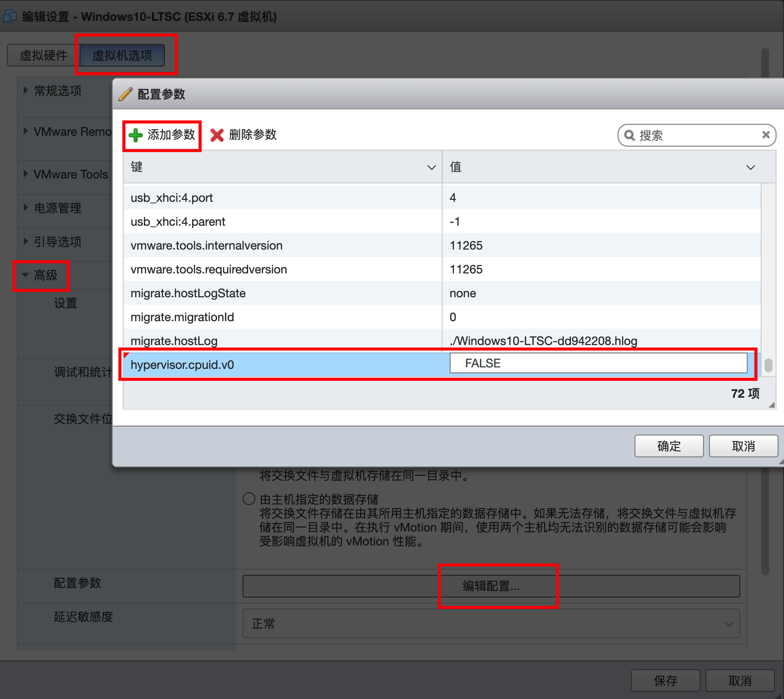Click the Windows10-LTSC-dd942208.hlog value
Viewport: 784px width, 699px height.
point(543,341)
